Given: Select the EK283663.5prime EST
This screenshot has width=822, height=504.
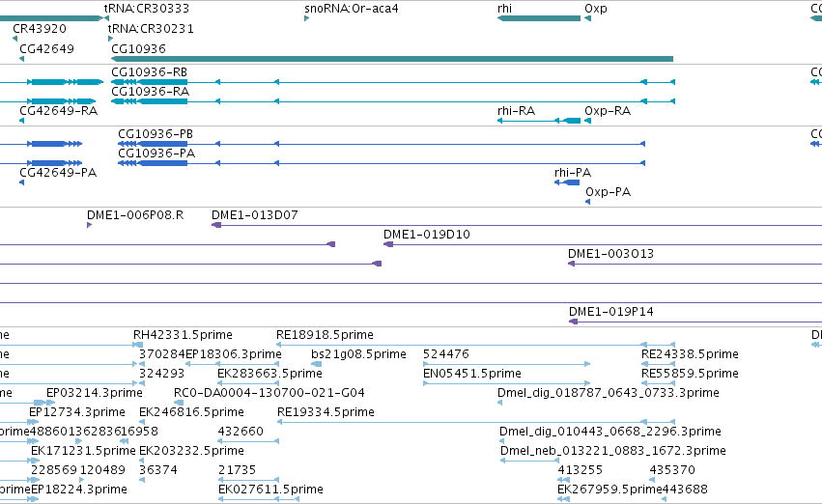Looking at the screenshot, I should coord(248,383).
